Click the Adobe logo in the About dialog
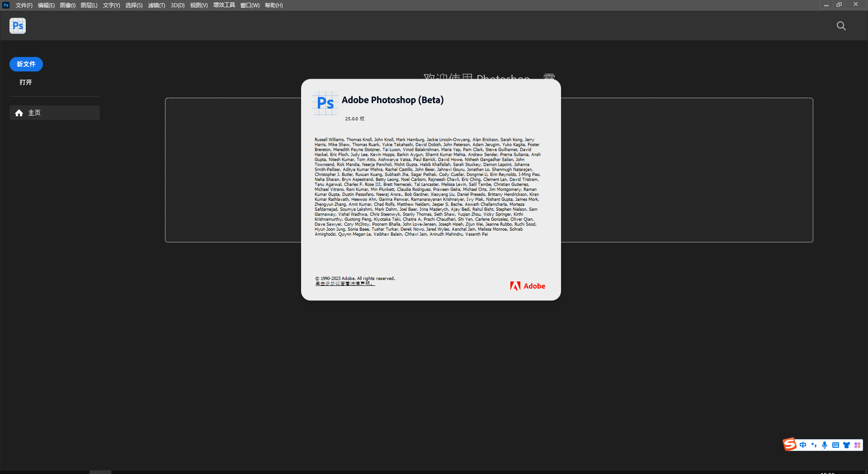This screenshot has height=474, width=868. click(527, 285)
